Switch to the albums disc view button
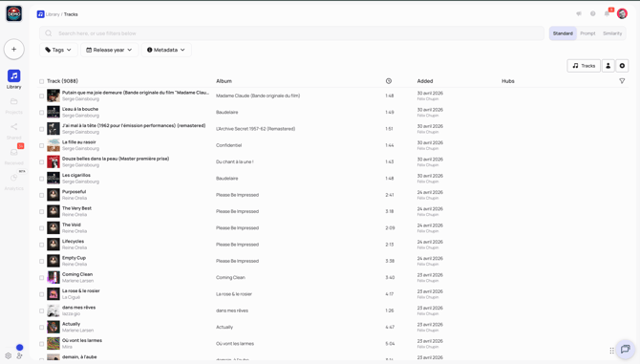640x364 pixels. click(x=622, y=66)
